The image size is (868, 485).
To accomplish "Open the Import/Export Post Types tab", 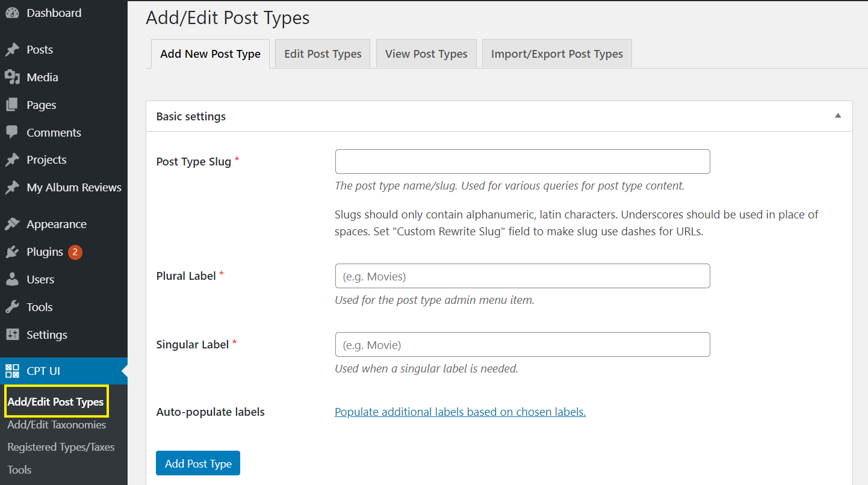I will 556,54.
